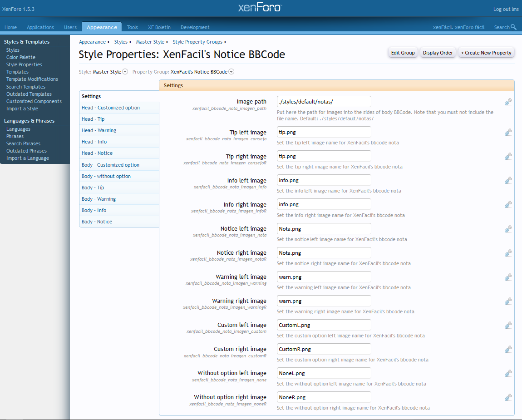The image size is (522, 420).
Task: Switch to the Users tab
Action: point(70,27)
